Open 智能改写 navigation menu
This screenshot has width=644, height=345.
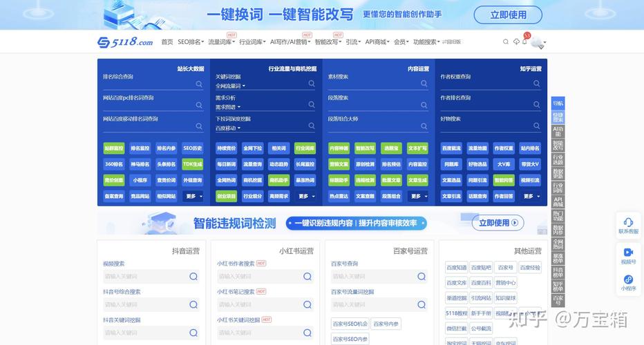tap(328, 42)
